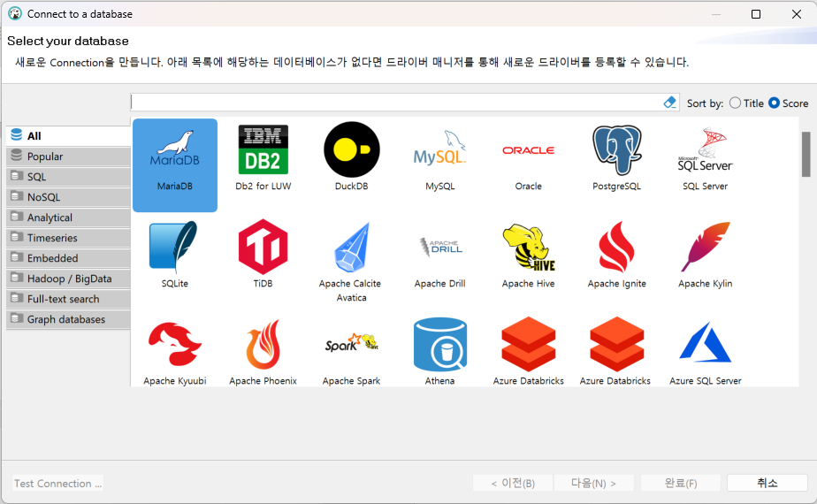Close the Connect to a database dialog
Screen dimensions: 817x504
796,14
